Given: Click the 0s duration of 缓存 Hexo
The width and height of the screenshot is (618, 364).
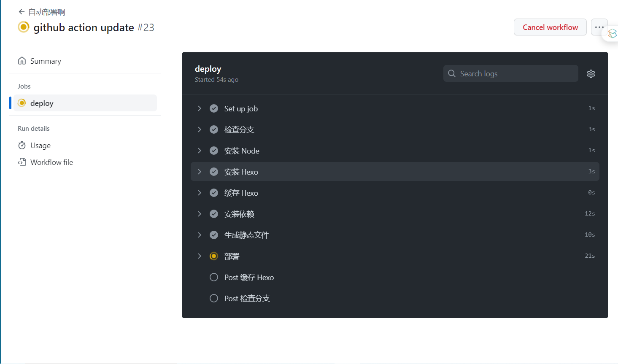Looking at the screenshot, I should (x=591, y=192).
